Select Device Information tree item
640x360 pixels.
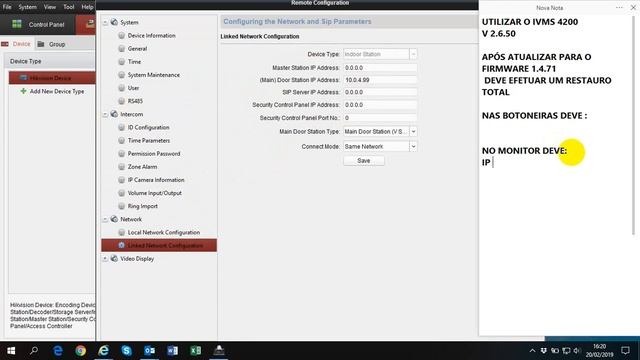click(x=151, y=36)
